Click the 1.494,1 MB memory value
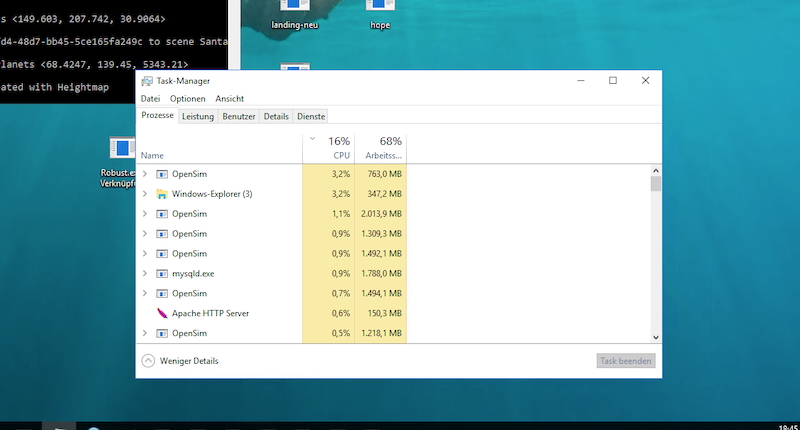This screenshot has height=430, width=800. pyautogui.click(x=381, y=293)
